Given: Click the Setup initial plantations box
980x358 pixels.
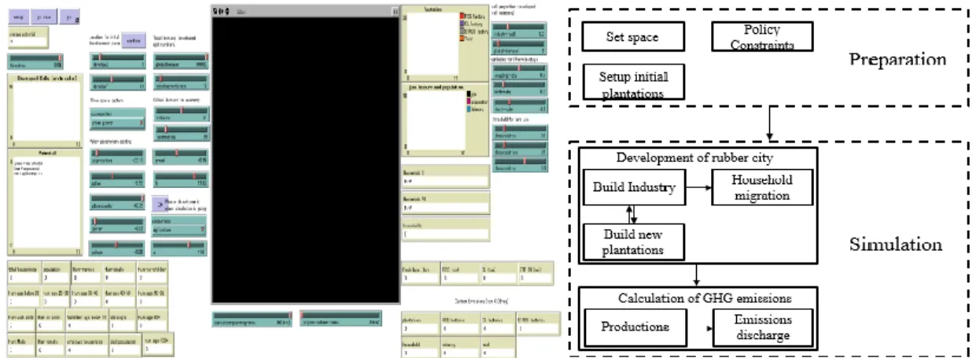Looking at the screenshot, I should 633,83.
